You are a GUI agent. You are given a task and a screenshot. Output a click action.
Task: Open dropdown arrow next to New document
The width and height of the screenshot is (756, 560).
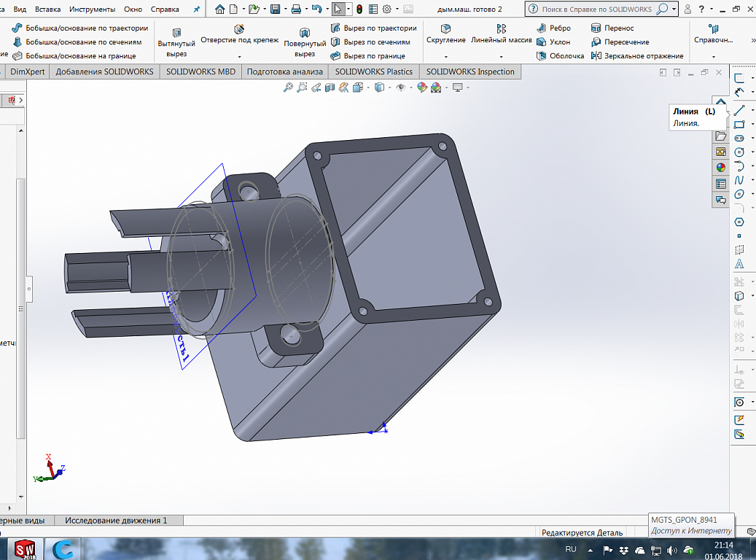(x=243, y=9)
